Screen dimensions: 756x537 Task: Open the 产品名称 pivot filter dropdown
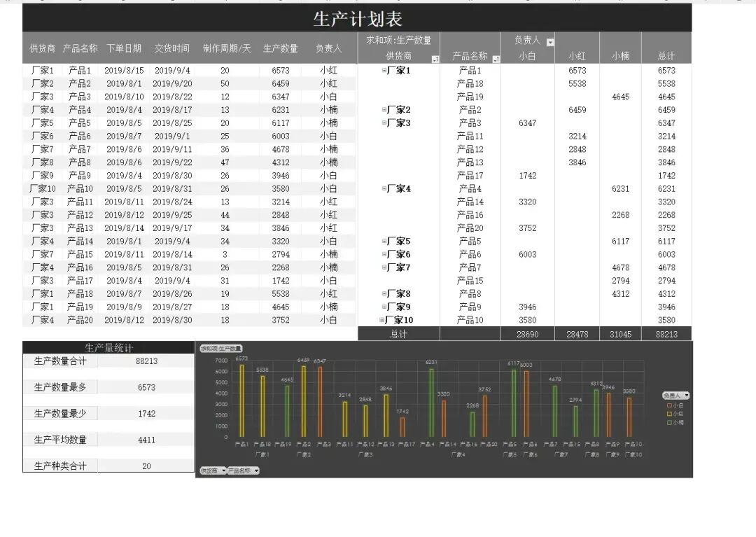pos(496,60)
